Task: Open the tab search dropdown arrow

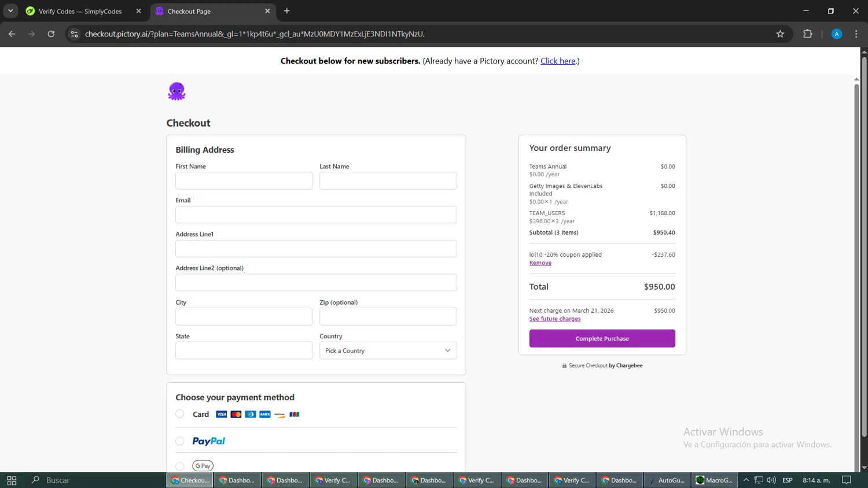Action: pyautogui.click(x=10, y=11)
